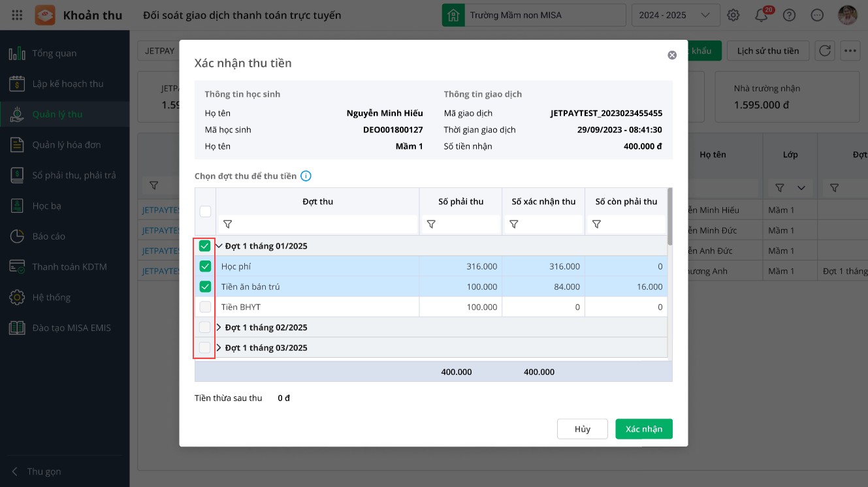Click the Đợt thu filter input field
The image size is (868, 487).
click(x=325, y=225)
